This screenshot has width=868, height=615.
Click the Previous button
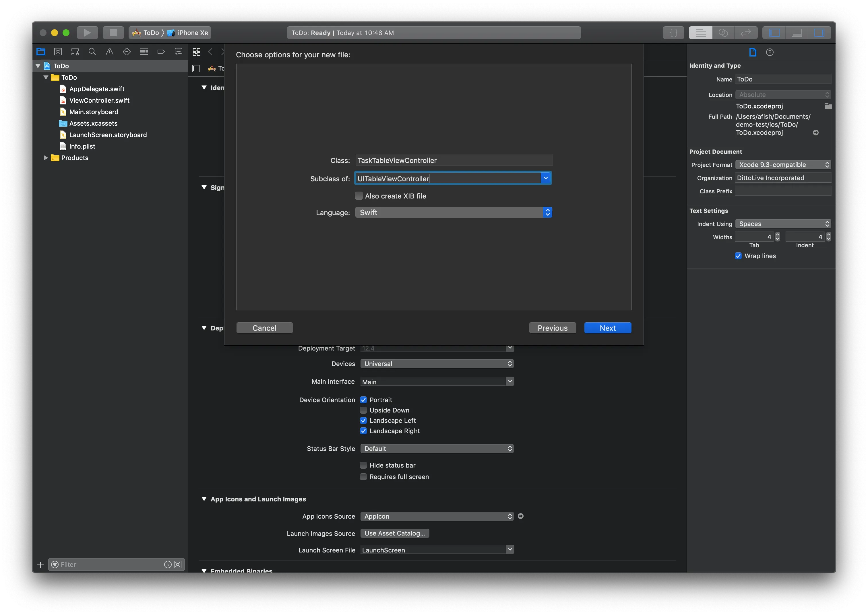(552, 328)
